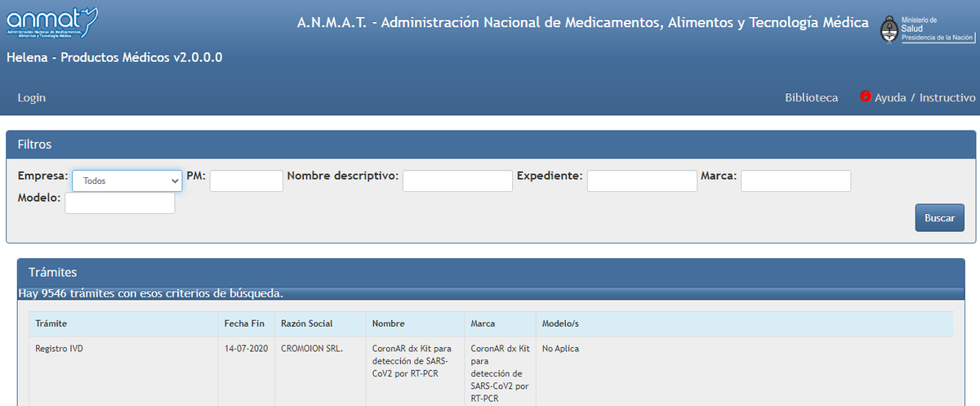Click the Trámite column header
980x406 pixels.
tap(123, 323)
